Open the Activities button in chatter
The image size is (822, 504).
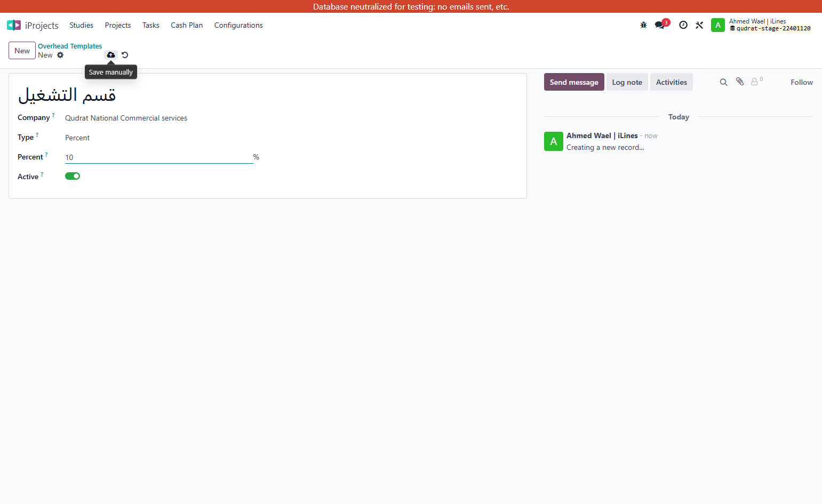pos(672,82)
